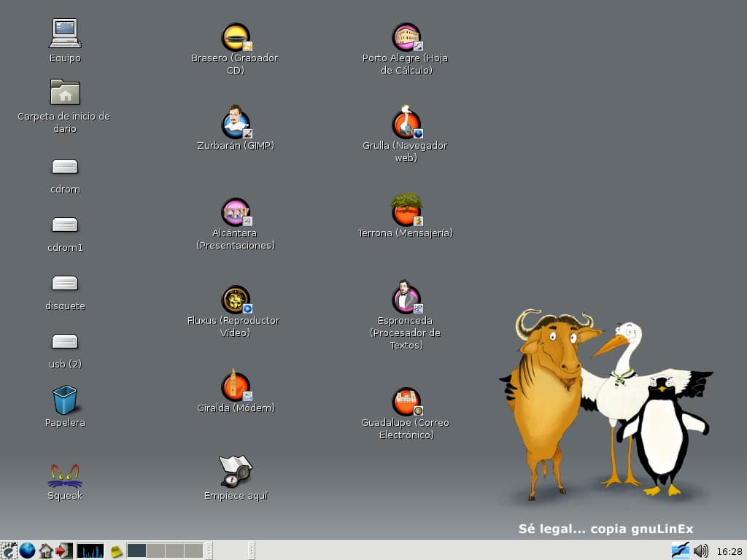
Task: Click the globe browser launcher in panel
Action: click(27, 551)
